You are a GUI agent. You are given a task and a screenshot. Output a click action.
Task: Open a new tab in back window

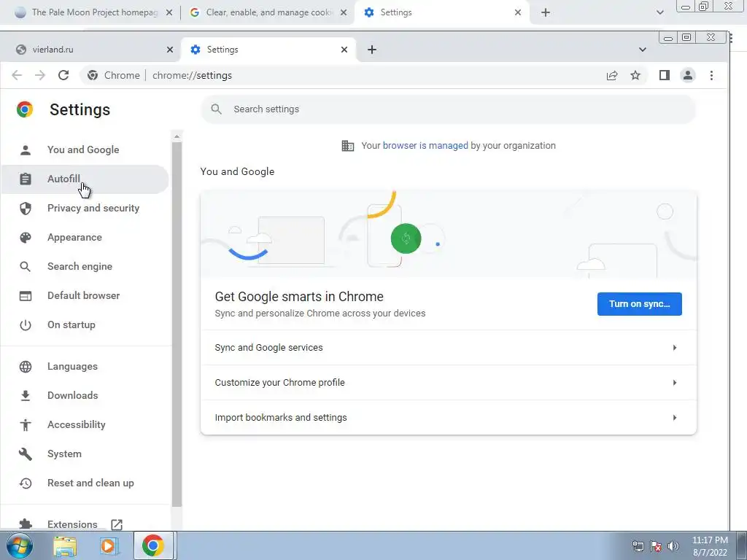[x=546, y=12]
